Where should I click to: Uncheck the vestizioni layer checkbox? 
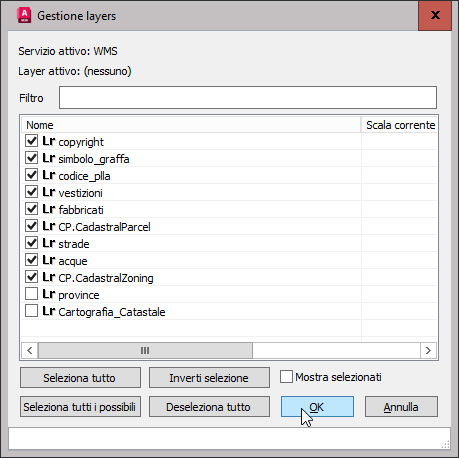click(x=32, y=192)
